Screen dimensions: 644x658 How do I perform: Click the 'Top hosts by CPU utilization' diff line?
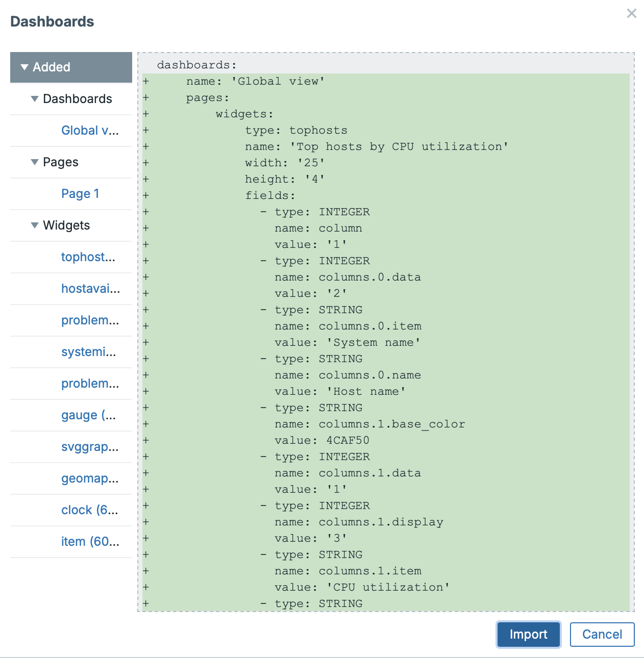[377, 147]
